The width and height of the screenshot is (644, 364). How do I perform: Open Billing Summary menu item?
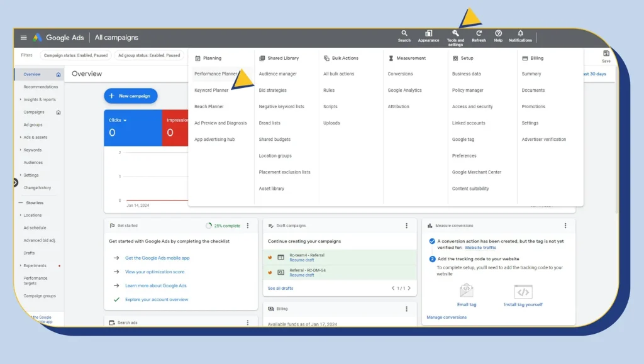(531, 74)
